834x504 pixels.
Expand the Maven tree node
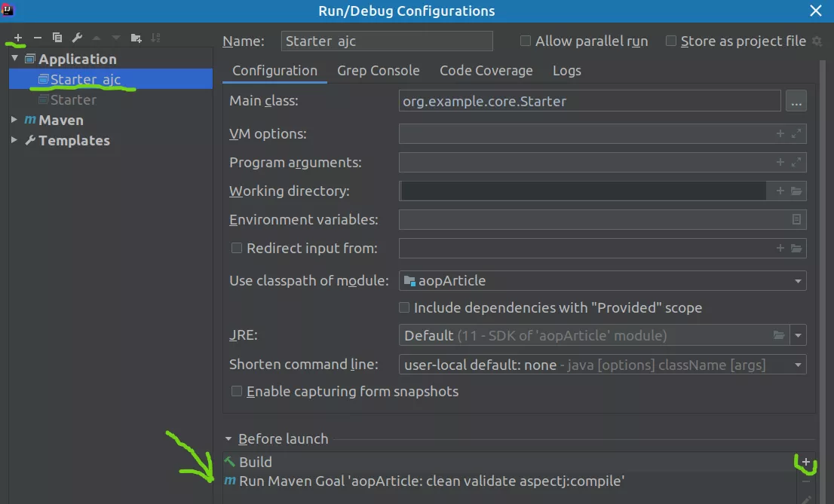14,121
